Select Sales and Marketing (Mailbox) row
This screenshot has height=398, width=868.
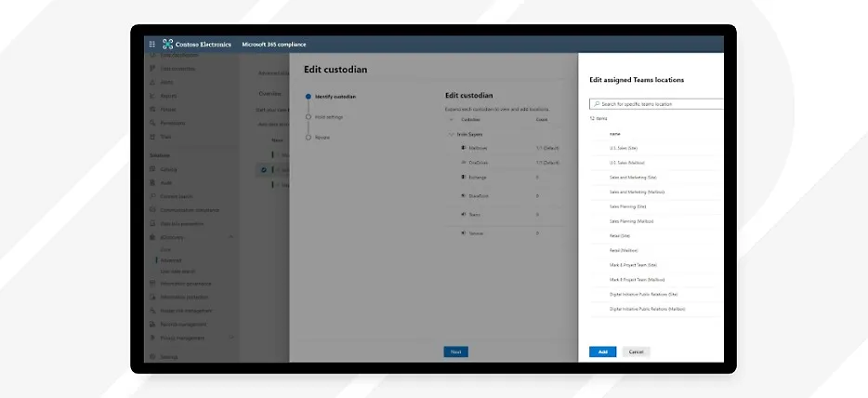click(x=656, y=192)
